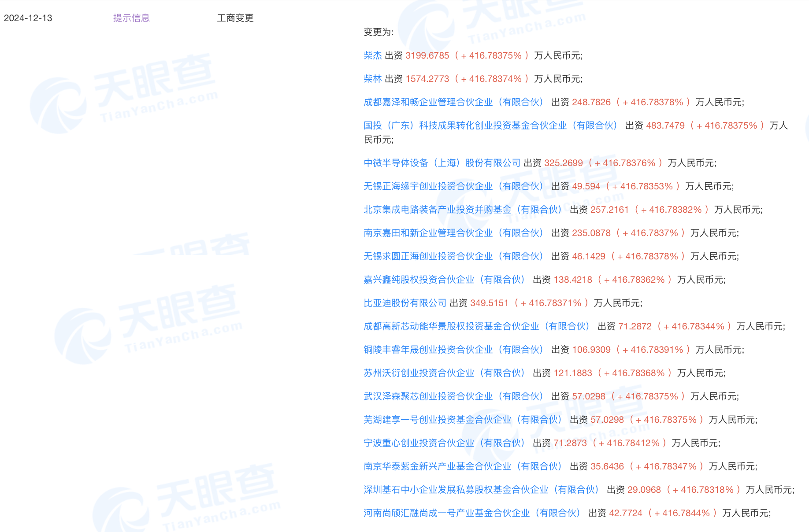Select the percentage ( + 416.7844% )
The width and height of the screenshot is (809, 532).
682,513
